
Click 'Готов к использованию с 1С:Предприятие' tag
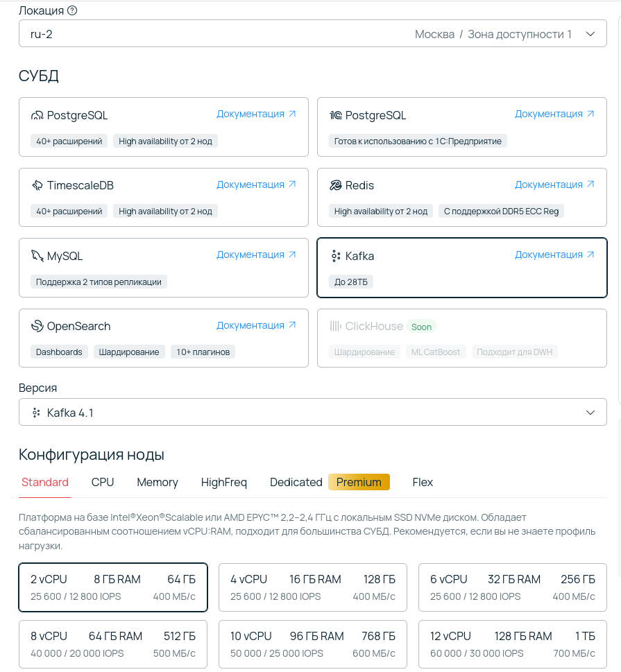418,141
